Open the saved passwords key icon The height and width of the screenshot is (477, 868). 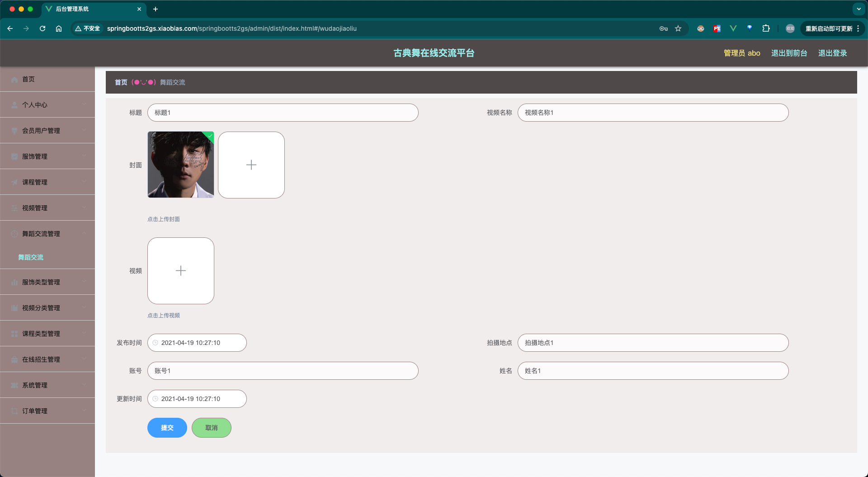(x=664, y=28)
